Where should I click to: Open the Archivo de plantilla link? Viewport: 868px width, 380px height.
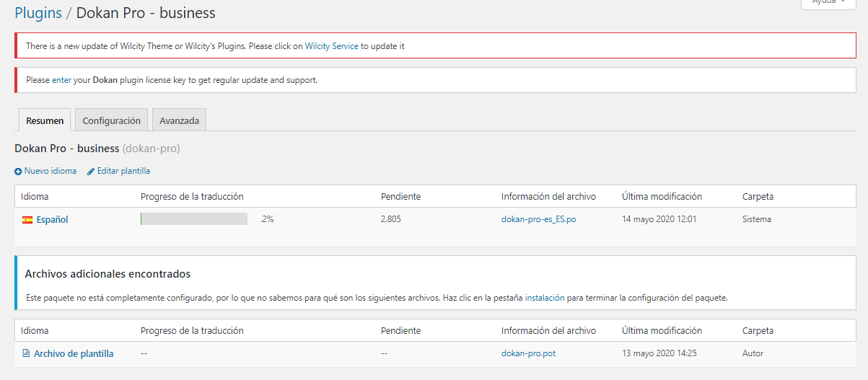(x=74, y=353)
